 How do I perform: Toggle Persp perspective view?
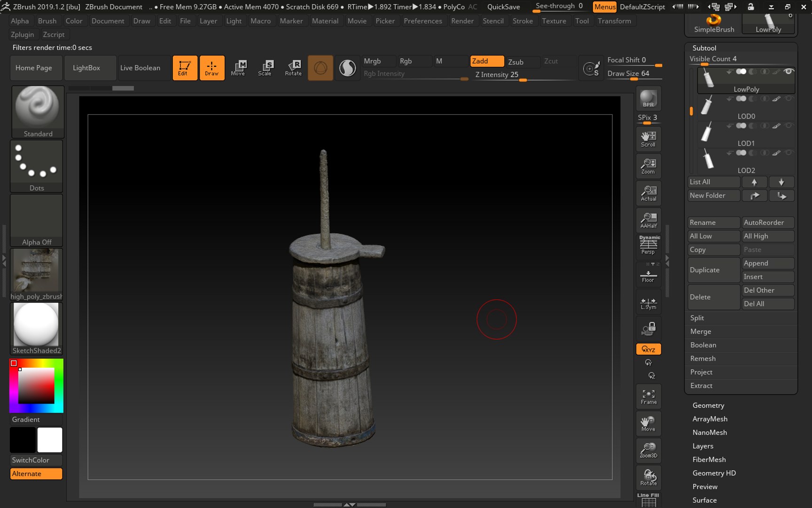click(648, 246)
